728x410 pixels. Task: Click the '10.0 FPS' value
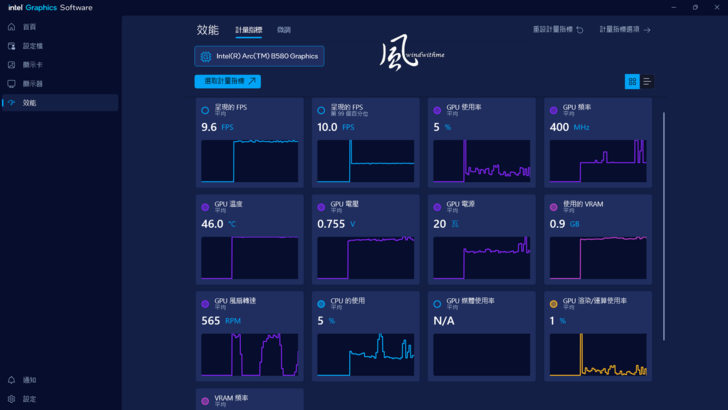coord(336,127)
